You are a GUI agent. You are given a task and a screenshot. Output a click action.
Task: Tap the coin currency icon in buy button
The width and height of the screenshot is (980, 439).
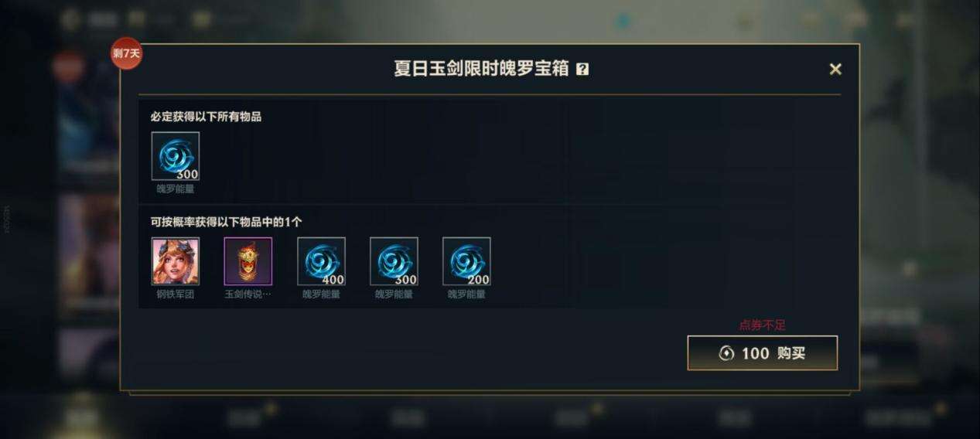(x=726, y=353)
